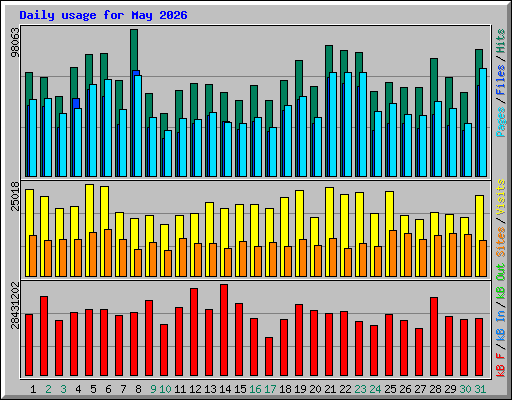512x400 pixels.
Task: Click the 'Pages' legend label
Action: tap(501, 122)
